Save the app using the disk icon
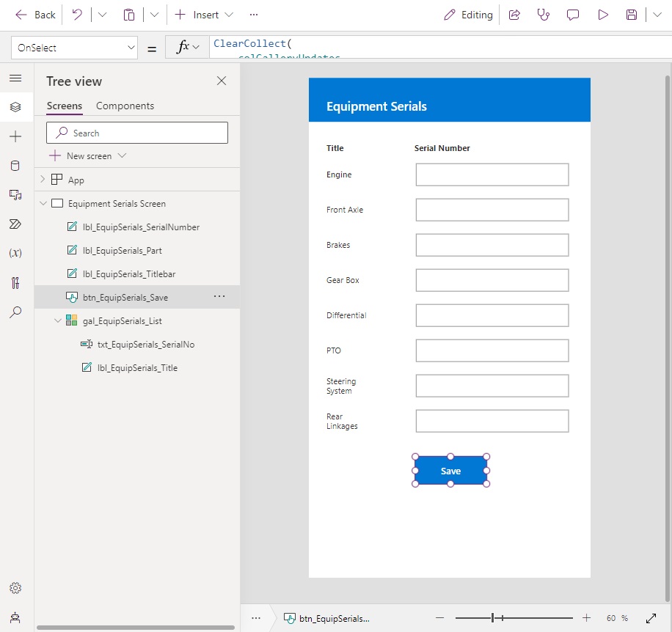672x632 pixels. [x=631, y=15]
